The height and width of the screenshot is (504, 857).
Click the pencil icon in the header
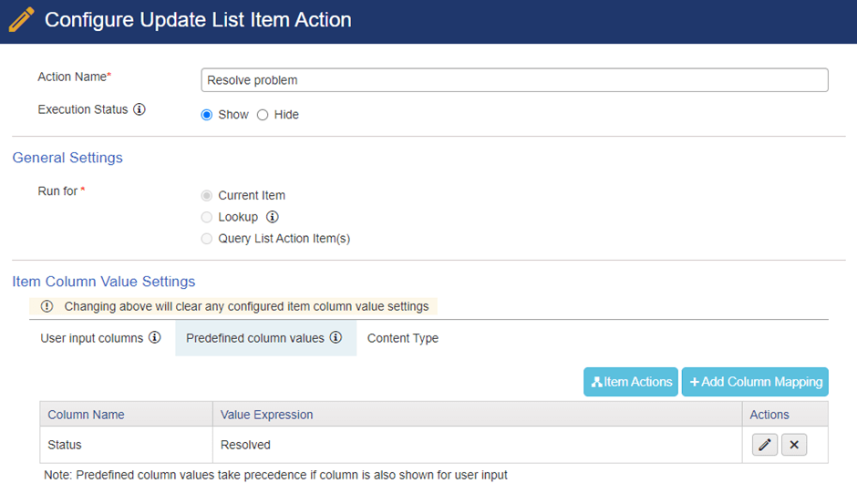click(21, 20)
